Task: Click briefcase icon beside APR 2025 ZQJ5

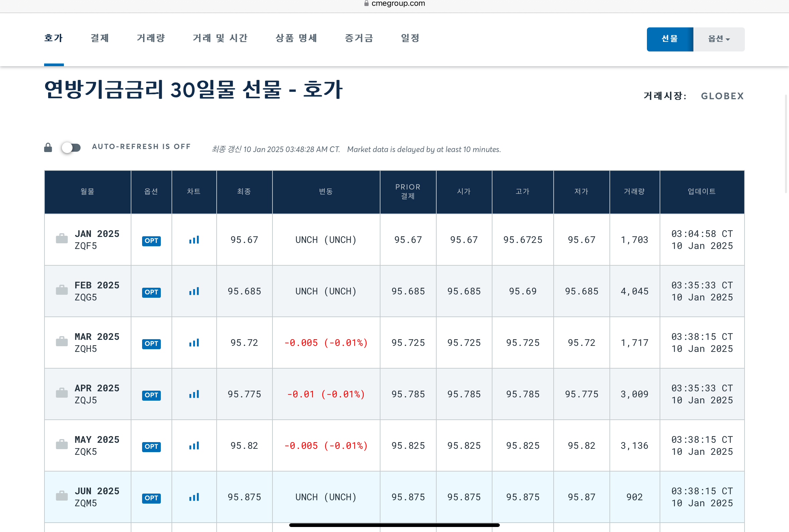Action: pyautogui.click(x=62, y=393)
